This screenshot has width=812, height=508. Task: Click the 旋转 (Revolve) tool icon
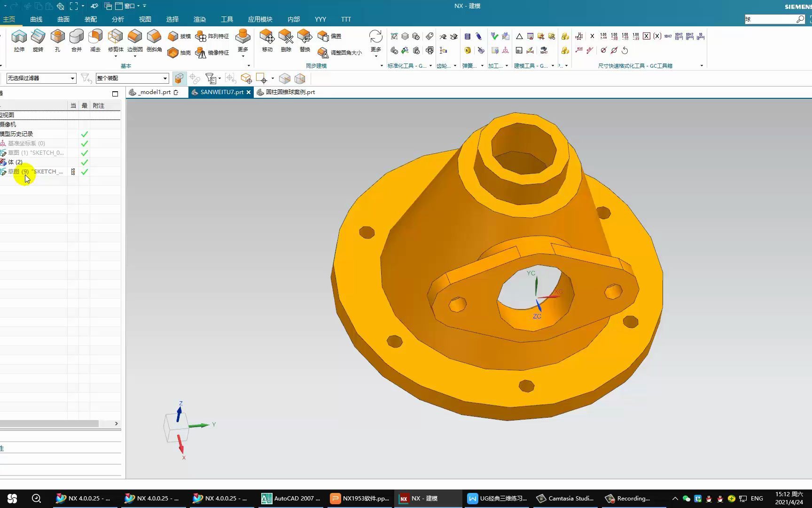pos(38,38)
